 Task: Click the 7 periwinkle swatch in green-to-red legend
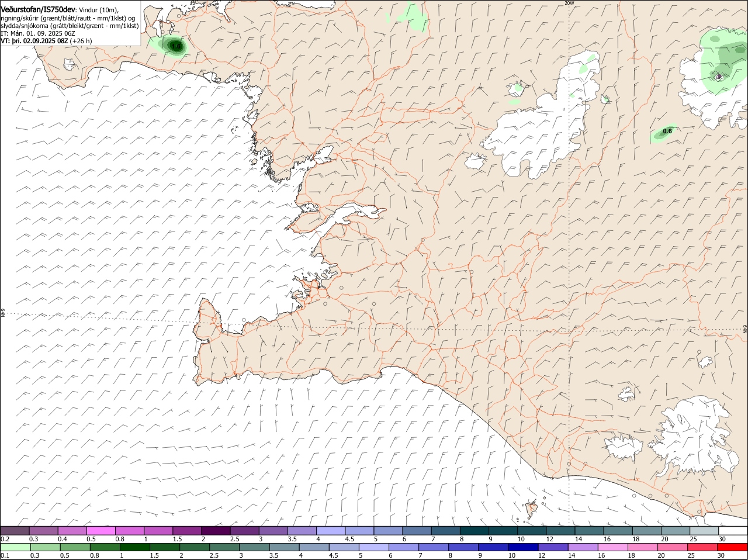(433, 547)
